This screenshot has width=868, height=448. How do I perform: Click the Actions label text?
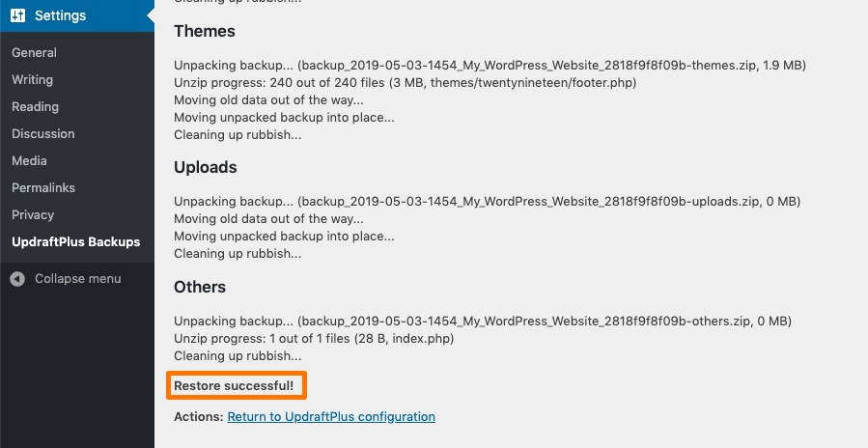(199, 416)
